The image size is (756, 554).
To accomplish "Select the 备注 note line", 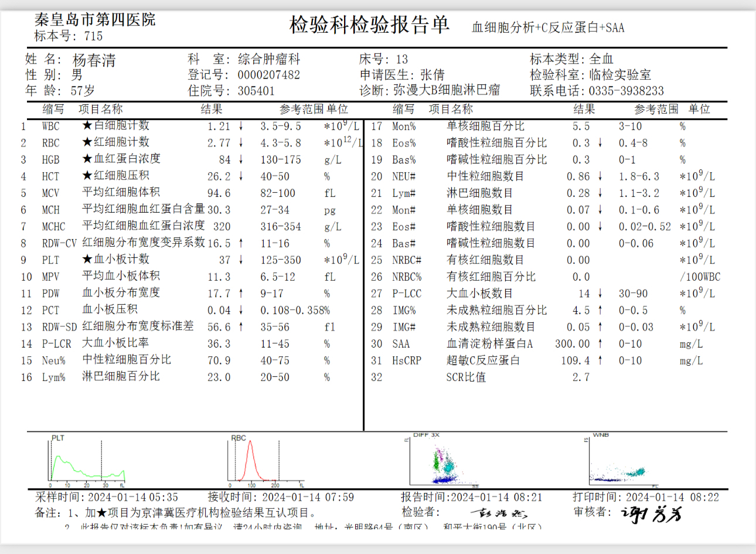I will (x=176, y=513).
